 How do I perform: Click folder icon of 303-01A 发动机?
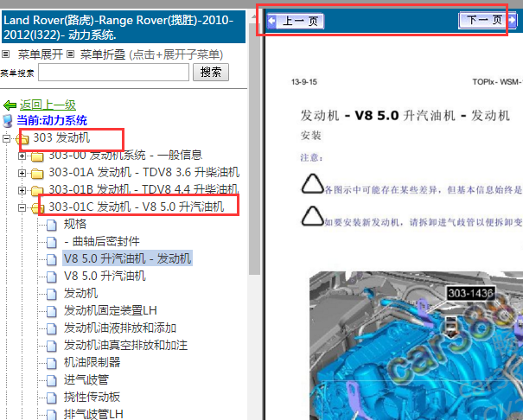pyautogui.click(x=37, y=174)
